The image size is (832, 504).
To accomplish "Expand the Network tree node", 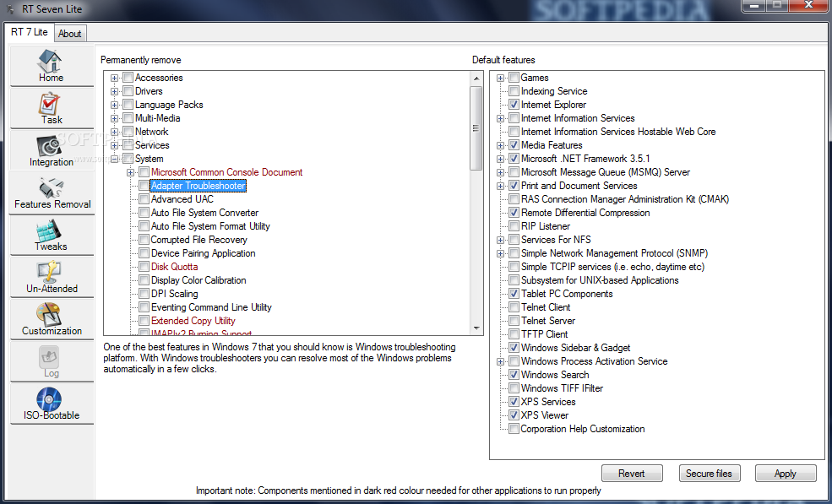I will coord(114,132).
